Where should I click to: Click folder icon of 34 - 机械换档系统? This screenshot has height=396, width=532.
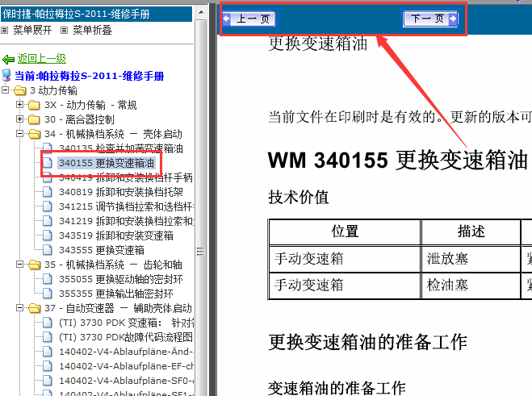point(34,134)
